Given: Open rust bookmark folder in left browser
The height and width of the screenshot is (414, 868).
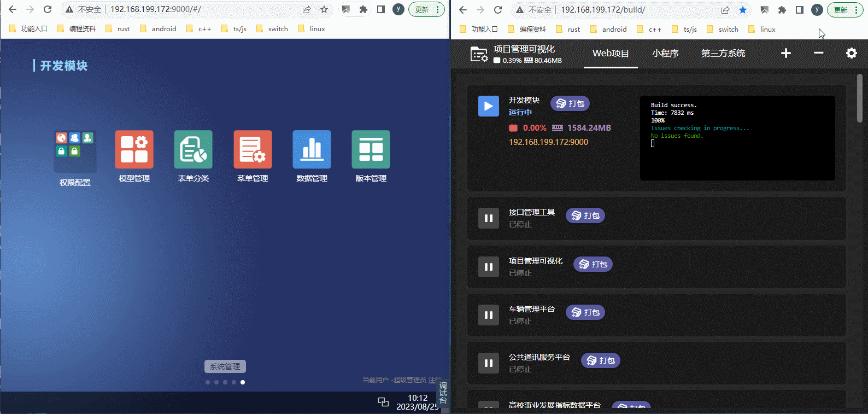Looking at the screenshot, I should tap(118, 29).
